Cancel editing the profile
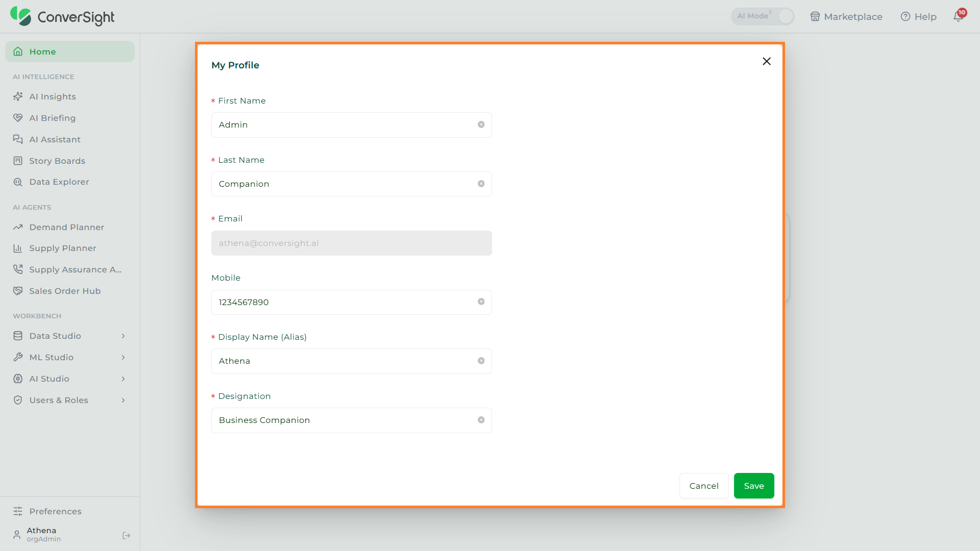The width and height of the screenshot is (980, 551). (704, 486)
